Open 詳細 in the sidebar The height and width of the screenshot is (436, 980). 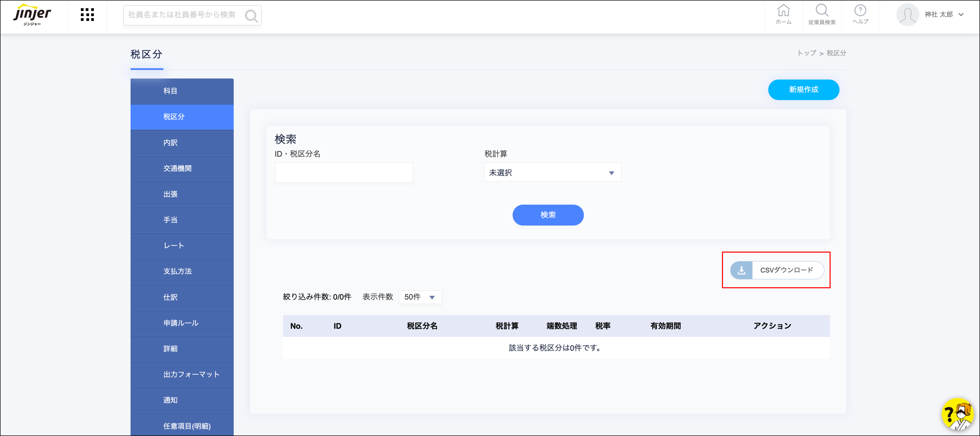(x=182, y=349)
